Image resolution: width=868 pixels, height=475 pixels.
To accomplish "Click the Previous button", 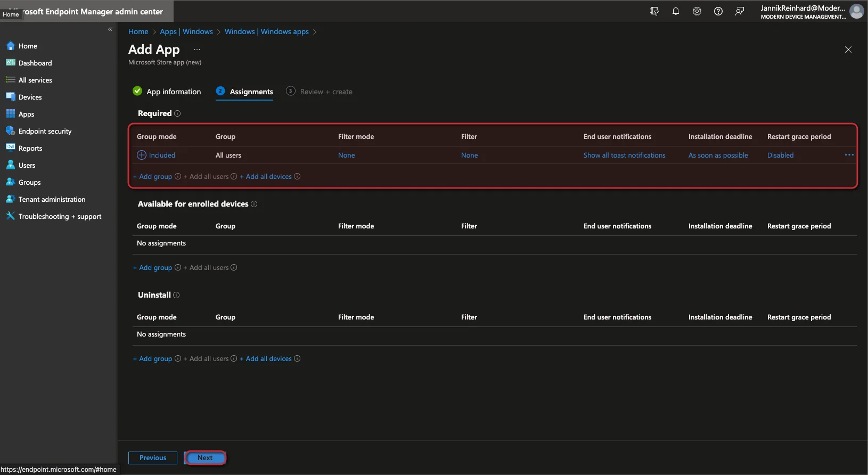I will [153, 457].
